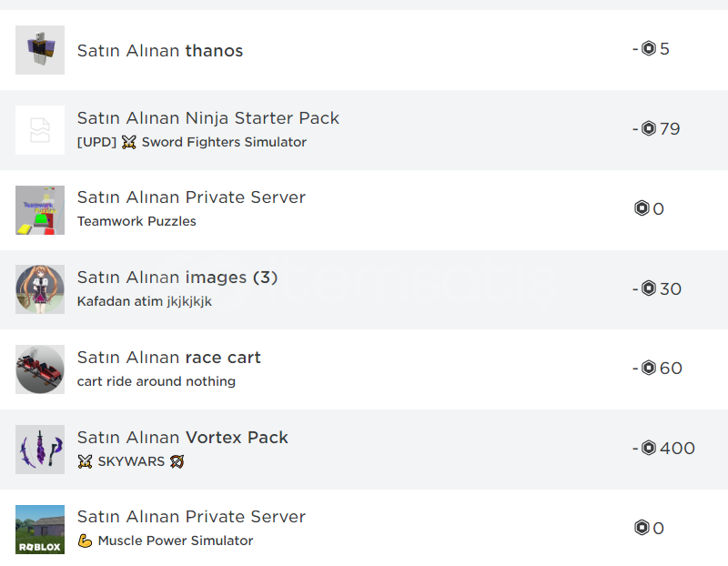Click the Robux icon beside 79

point(649,128)
